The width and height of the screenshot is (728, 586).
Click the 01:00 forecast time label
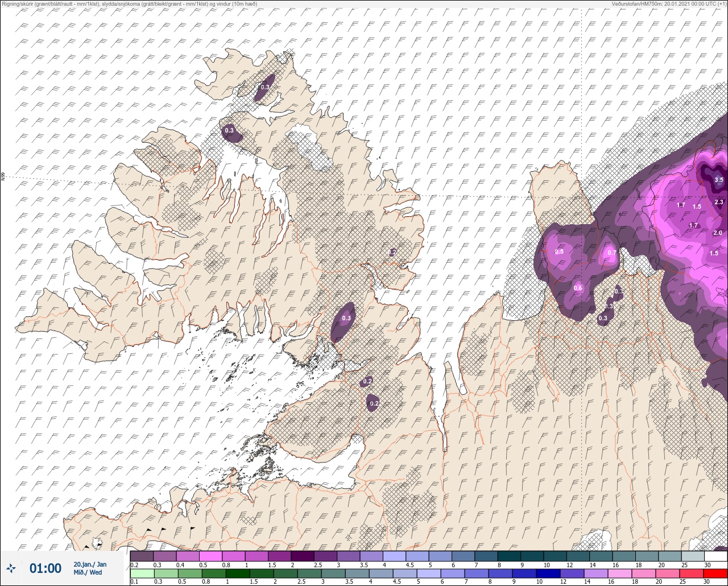(x=45, y=568)
